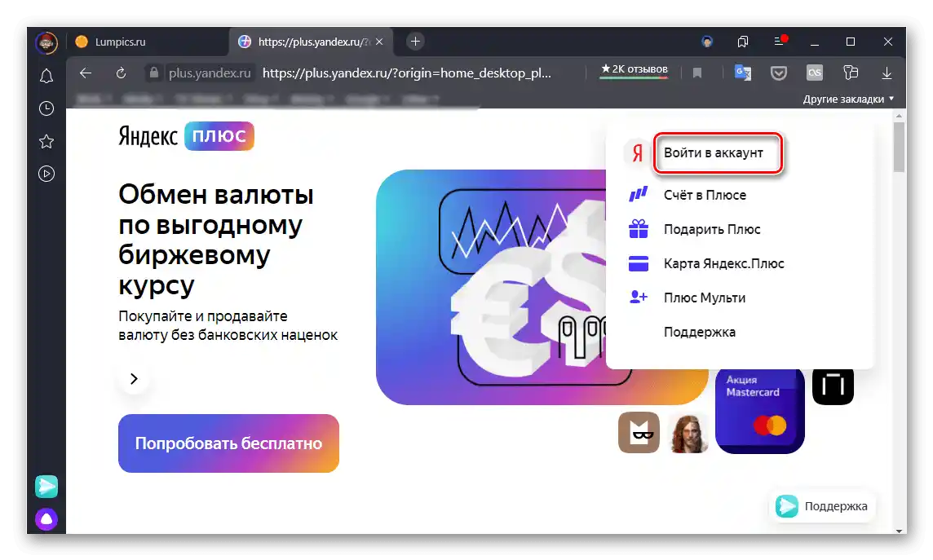Select the plus.yandex.ru tab

point(309,42)
